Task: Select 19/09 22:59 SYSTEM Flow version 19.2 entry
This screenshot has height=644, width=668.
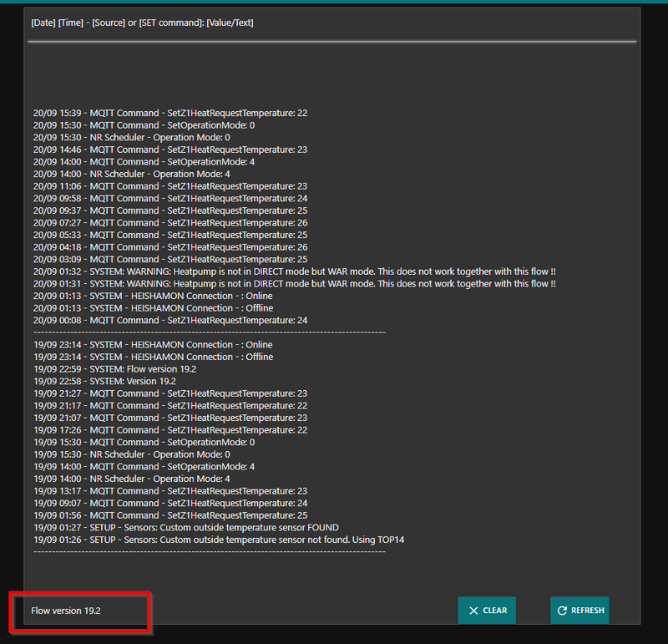Action: 115,369
